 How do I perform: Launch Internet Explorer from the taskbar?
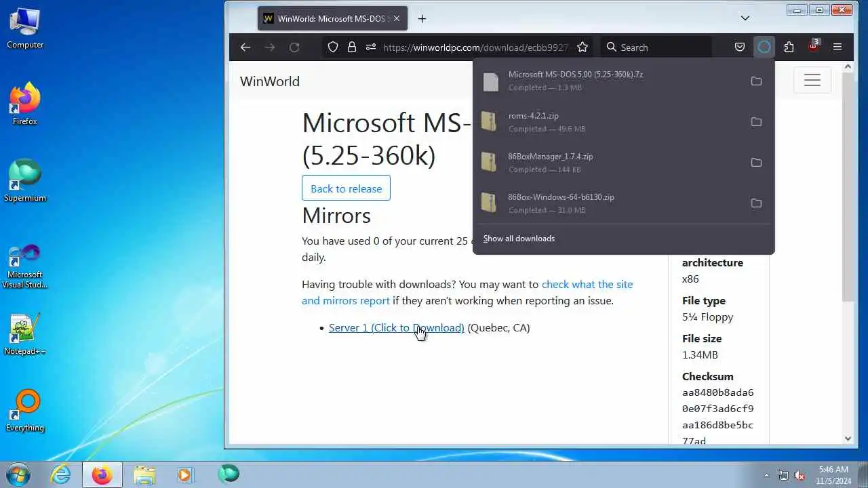(61, 474)
